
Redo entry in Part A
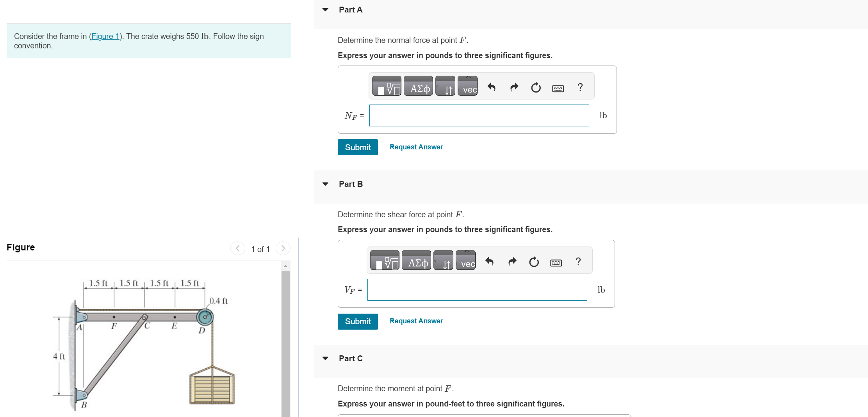(514, 87)
